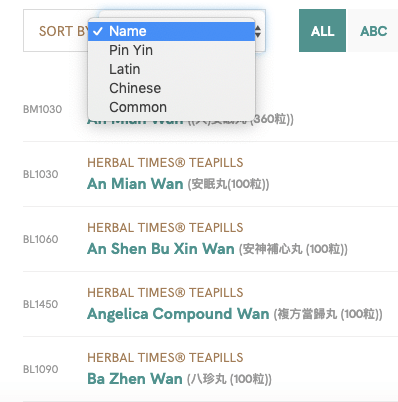Open An Shen Bu Xin Wan product
The height and width of the screenshot is (402, 398).
tap(161, 249)
